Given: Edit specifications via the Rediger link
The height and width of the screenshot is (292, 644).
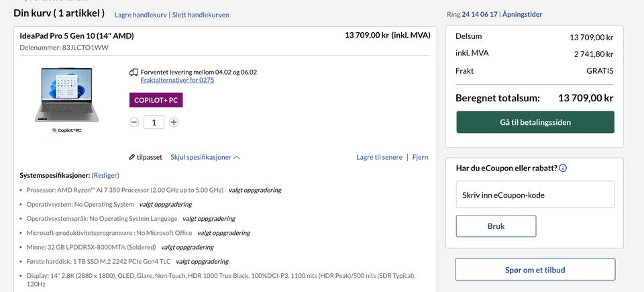Looking at the screenshot, I should 105,175.
